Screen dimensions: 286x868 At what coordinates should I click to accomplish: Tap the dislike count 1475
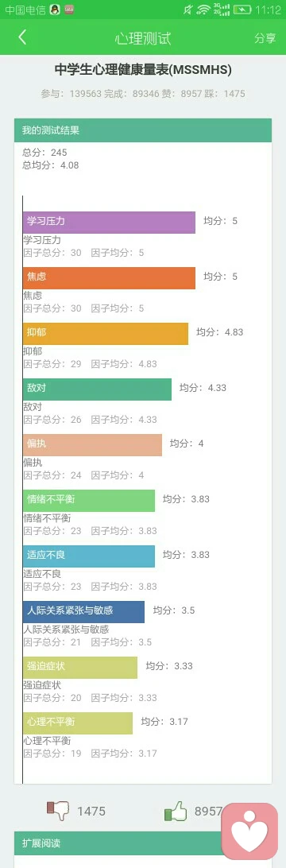pos(91,812)
